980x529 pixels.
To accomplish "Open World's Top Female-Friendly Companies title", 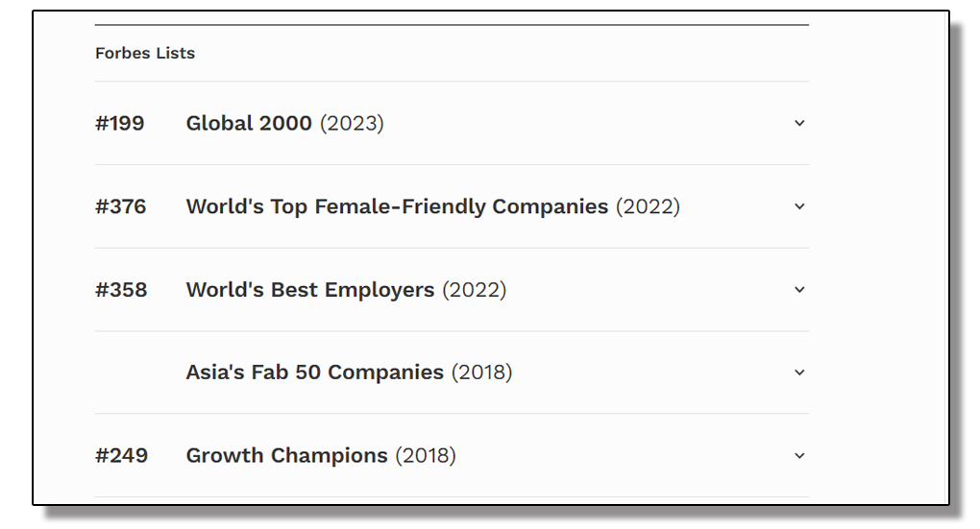I will [x=397, y=206].
